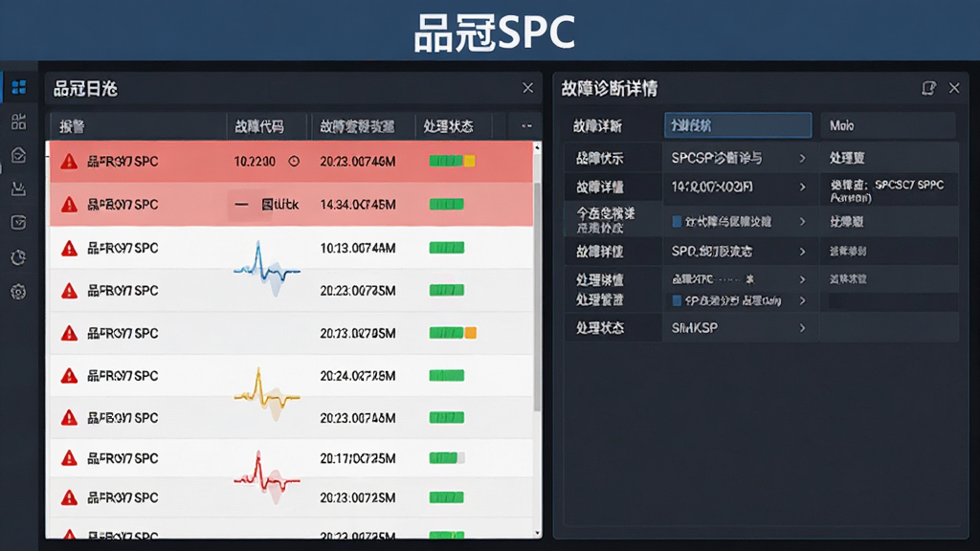Click the warning triangle in the 20:73 row
The height and width of the screenshot is (551, 980).
click(69, 333)
